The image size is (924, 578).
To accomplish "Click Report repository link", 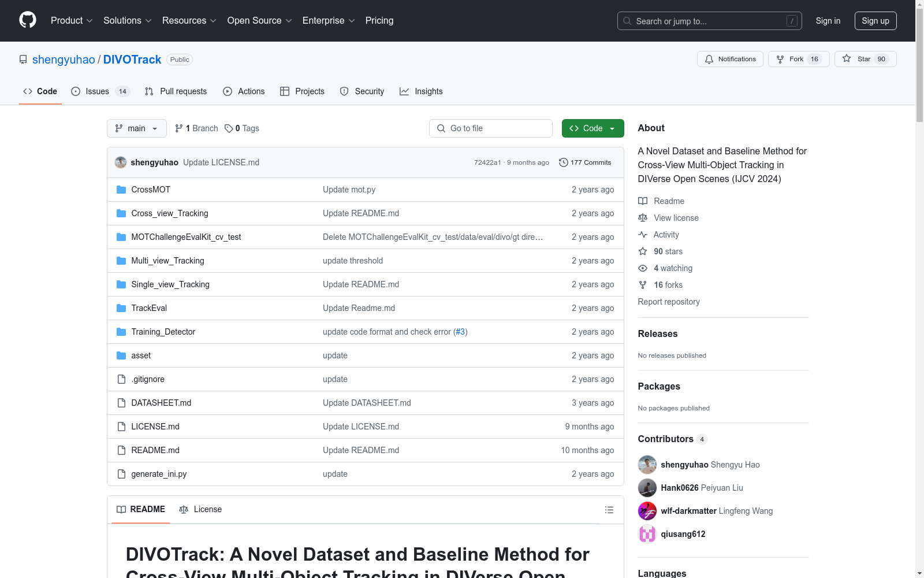I will click(x=669, y=302).
